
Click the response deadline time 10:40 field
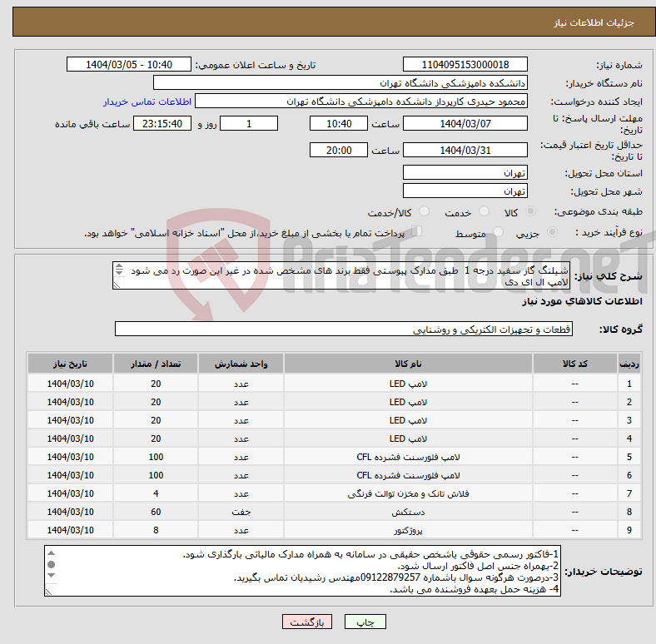[x=339, y=123]
